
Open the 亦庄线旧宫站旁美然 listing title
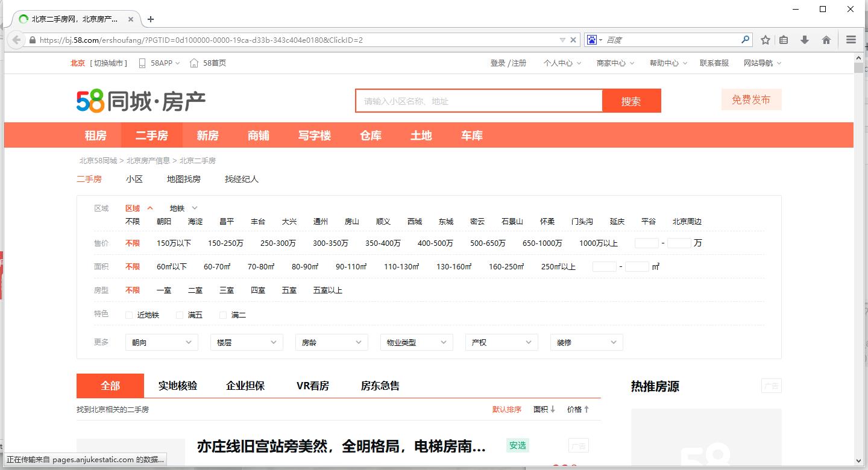(x=341, y=446)
